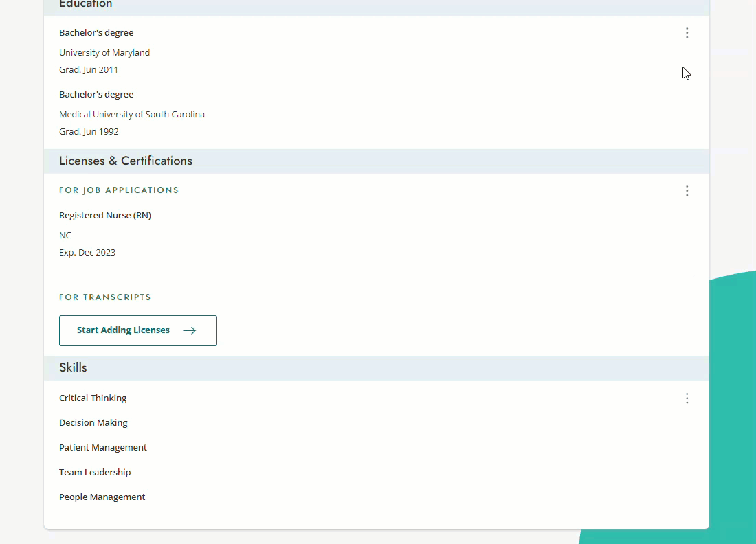Select the Team Leadership skill
The height and width of the screenshot is (544, 756).
coord(95,472)
